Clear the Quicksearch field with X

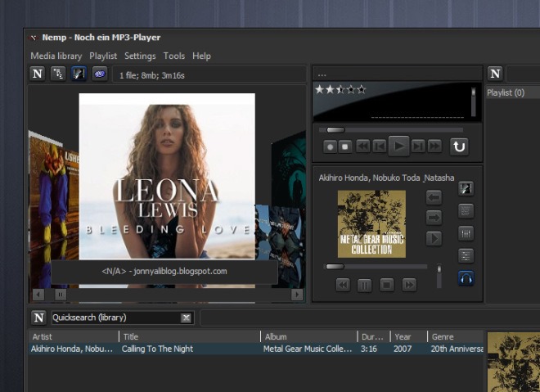pos(186,318)
